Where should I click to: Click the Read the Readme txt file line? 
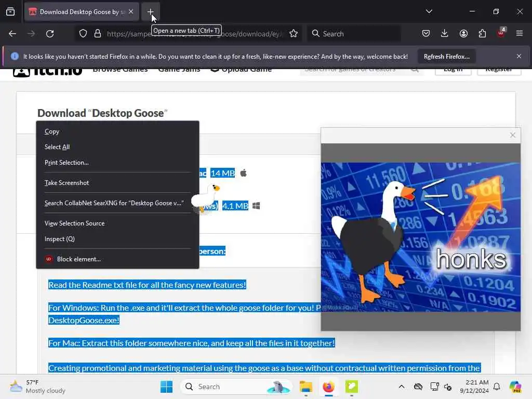point(147,285)
